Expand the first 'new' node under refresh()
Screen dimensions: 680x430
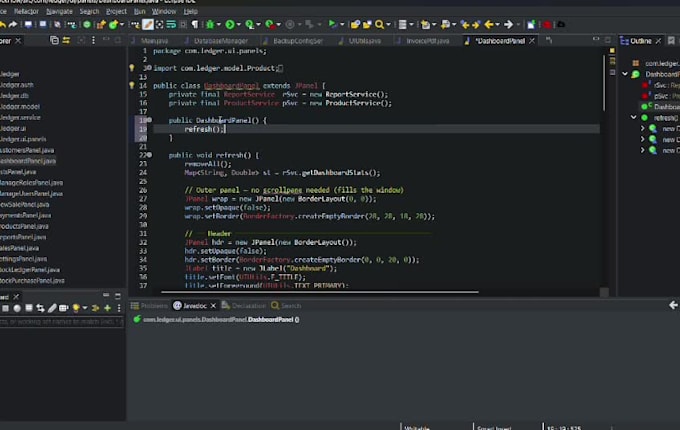pos(642,128)
